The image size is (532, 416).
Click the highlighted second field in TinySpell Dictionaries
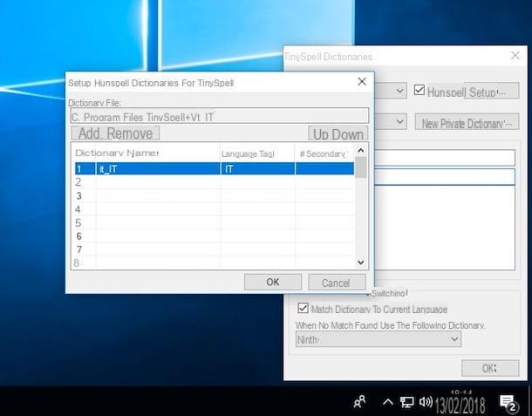coord(445,177)
